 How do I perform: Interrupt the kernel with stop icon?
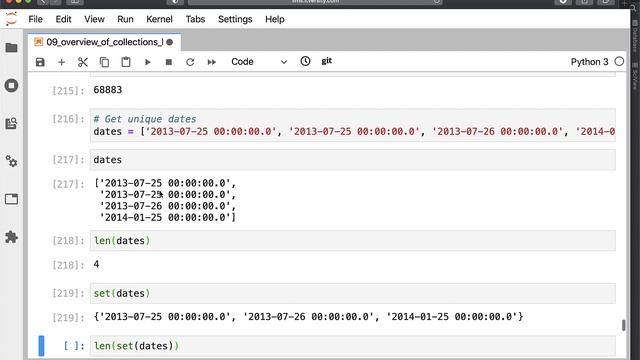point(169,62)
